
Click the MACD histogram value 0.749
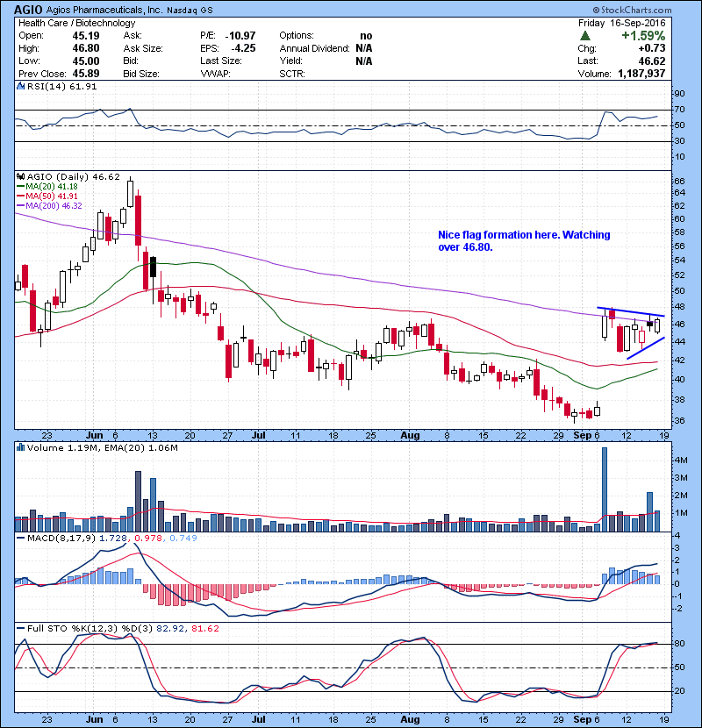pyautogui.click(x=183, y=538)
